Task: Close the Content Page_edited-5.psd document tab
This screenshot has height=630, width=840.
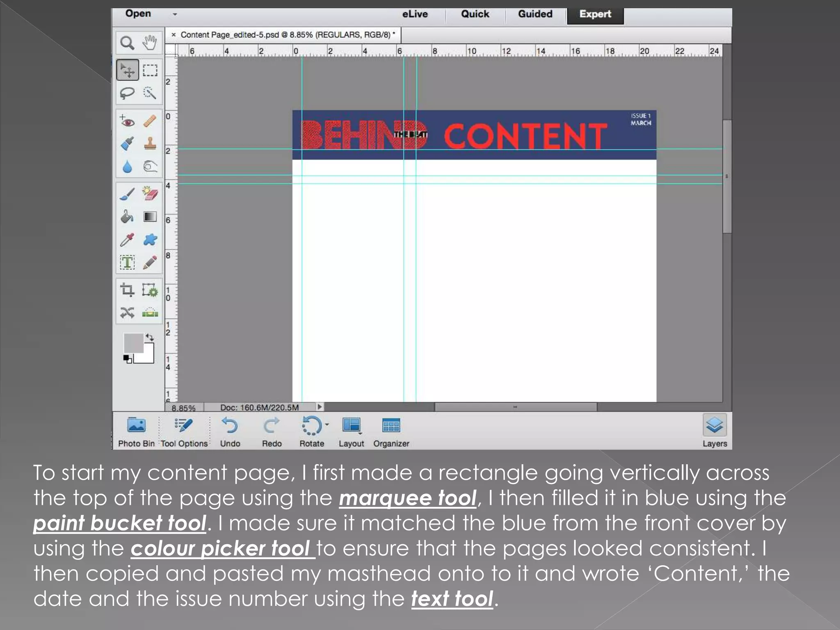Action: tap(173, 35)
